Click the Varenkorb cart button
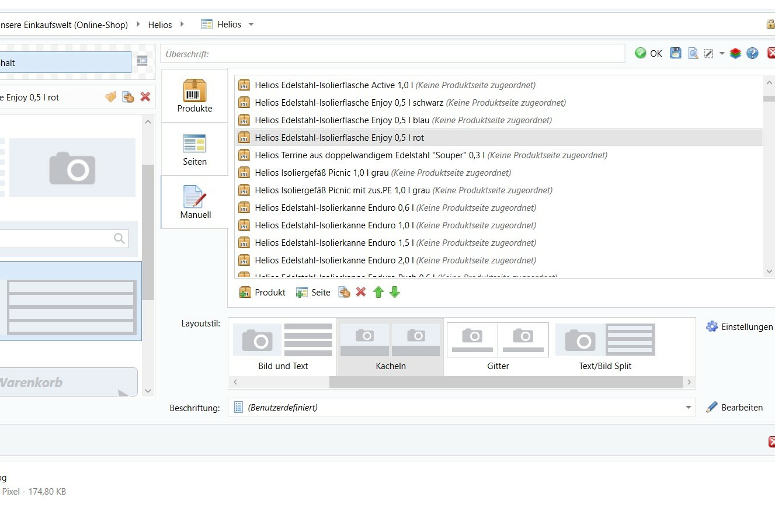 (68, 383)
